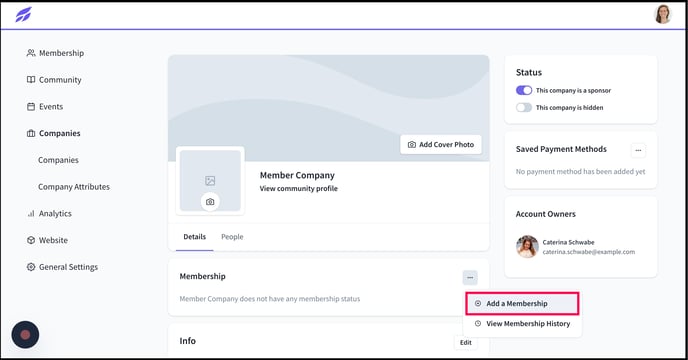Click the round record button bottom-left
This screenshot has height=360, width=688.
pyautogui.click(x=25, y=335)
